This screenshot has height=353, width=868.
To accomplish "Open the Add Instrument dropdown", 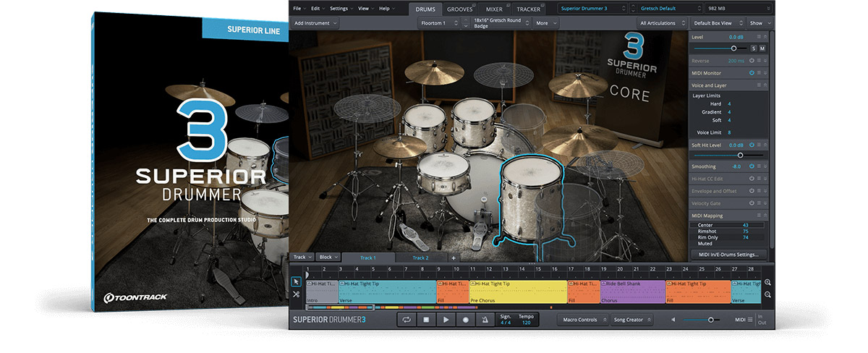I will click(315, 23).
